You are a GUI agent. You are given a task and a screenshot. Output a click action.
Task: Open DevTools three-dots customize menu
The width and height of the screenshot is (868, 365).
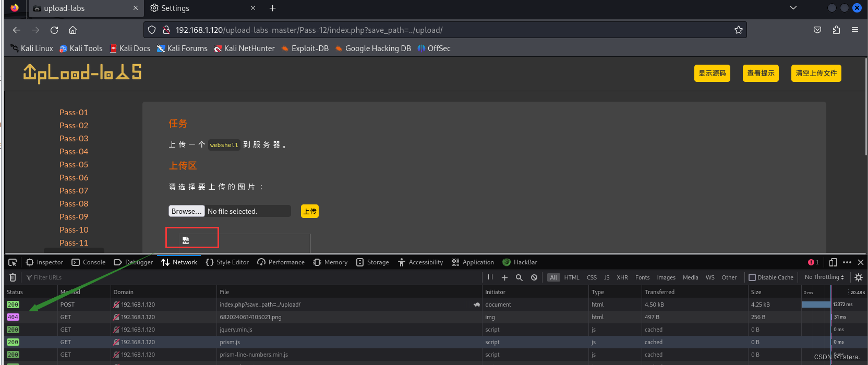(x=847, y=262)
